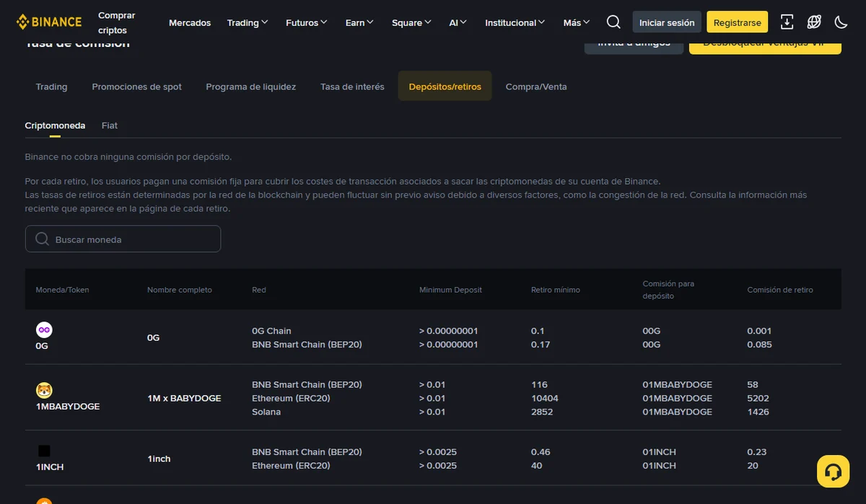Select the Criptomoneda sub-tab
The height and width of the screenshot is (504, 866).
55,125
